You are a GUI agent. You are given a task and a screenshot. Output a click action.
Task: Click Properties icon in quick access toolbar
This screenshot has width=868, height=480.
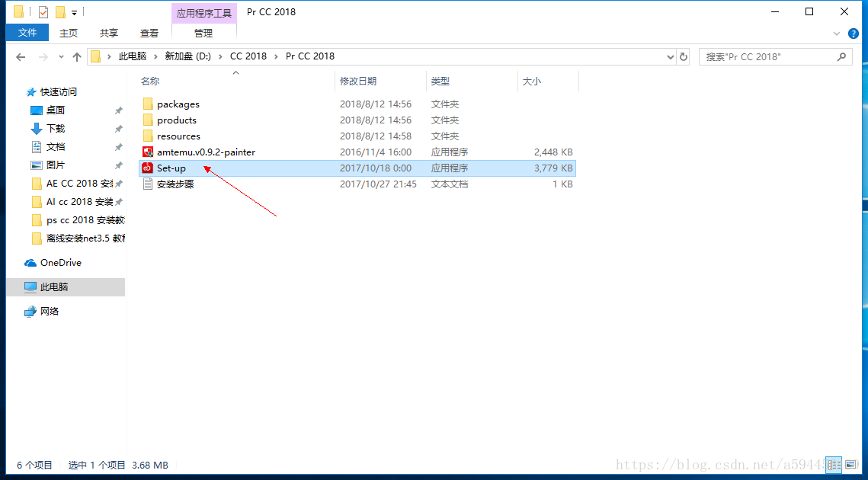pos(43,11)
